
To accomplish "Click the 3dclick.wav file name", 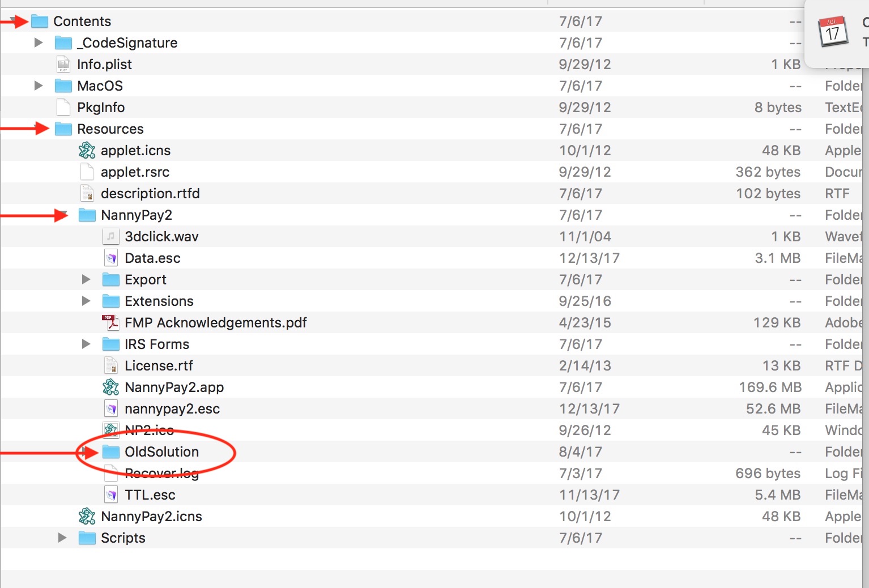I will [x=161, y=237].
